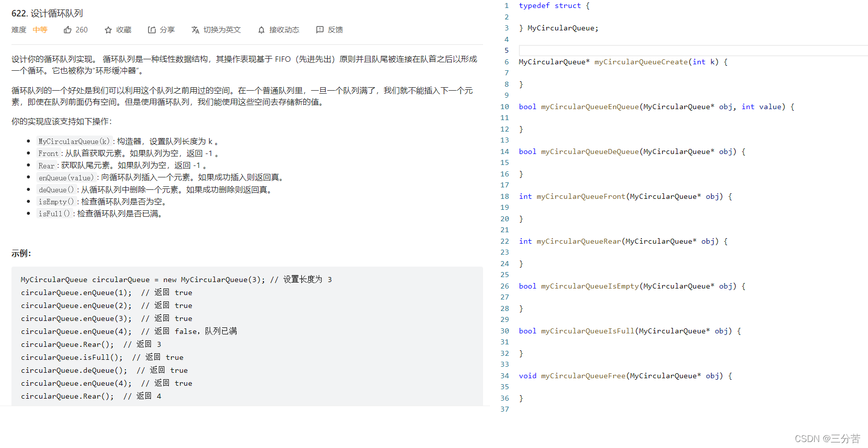Click the star icon to favorite problem

click(x=108, y=30)
